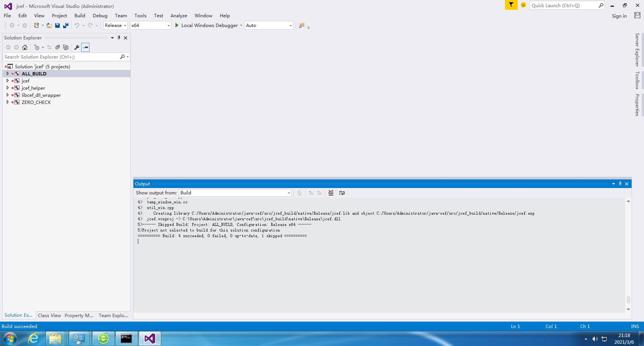The image size is (644, 346).
Task: Click the Open File toolbar icon
Action: 49,26
